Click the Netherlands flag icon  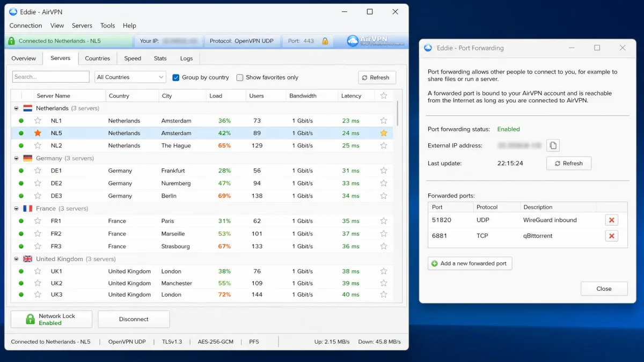coord(28,108)
